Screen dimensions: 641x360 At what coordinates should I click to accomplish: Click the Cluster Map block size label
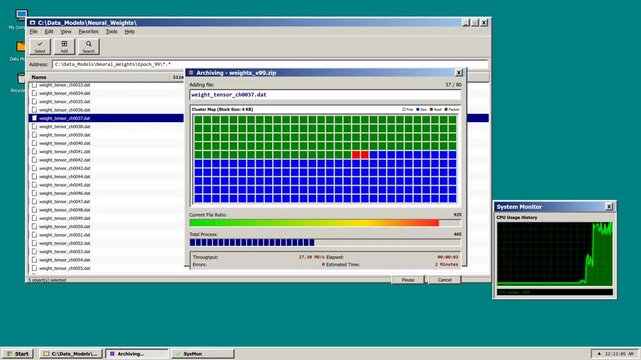pos(222,110)
